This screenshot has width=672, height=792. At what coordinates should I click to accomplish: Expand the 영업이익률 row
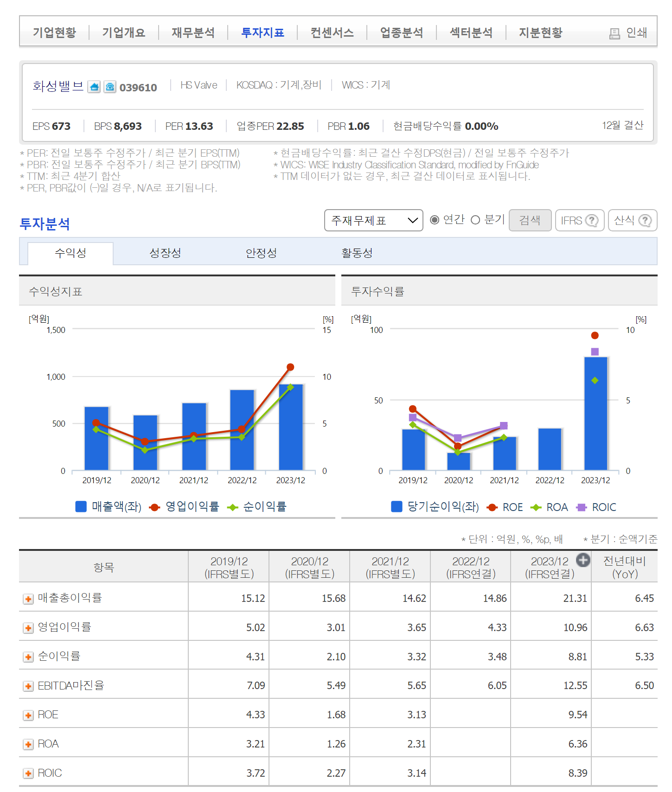[28, 628]
